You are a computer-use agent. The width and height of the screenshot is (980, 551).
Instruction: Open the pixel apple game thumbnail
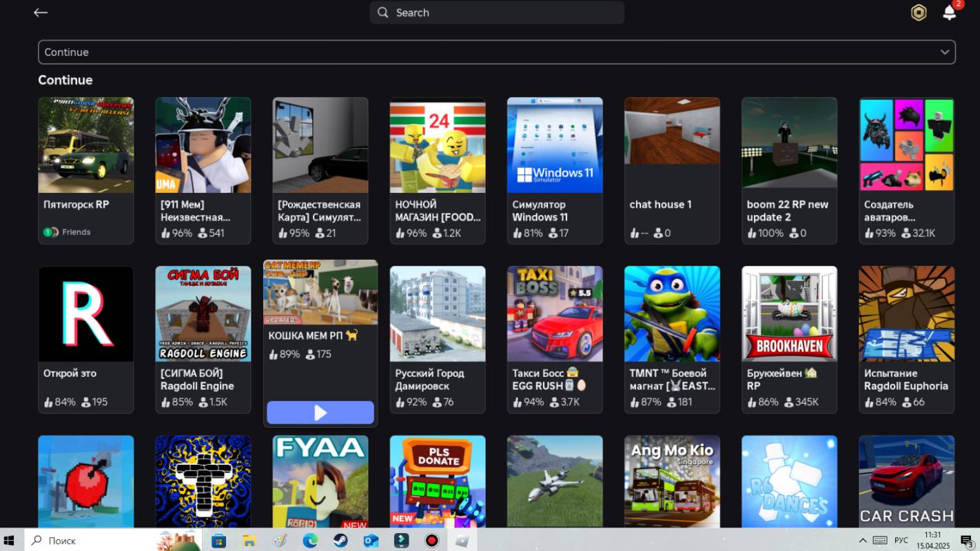[86, 481]
